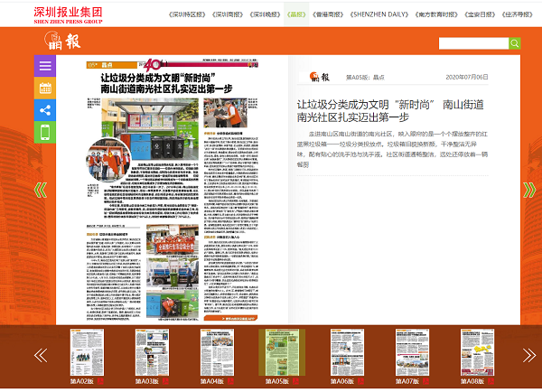Viewport: 542px width, 392px height.
Task: Select the 第A02版 page thumbnail
Action: coord(81,354)
